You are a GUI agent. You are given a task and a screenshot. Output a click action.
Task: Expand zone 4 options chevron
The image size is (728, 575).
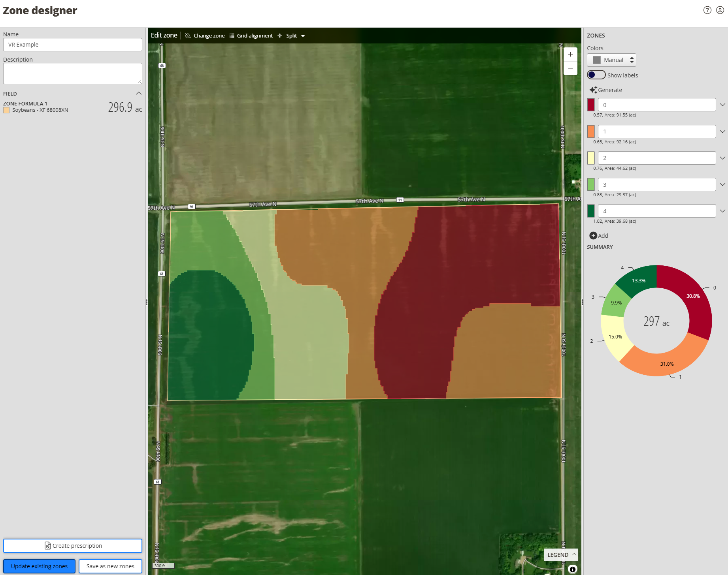(x=722, y=211)
